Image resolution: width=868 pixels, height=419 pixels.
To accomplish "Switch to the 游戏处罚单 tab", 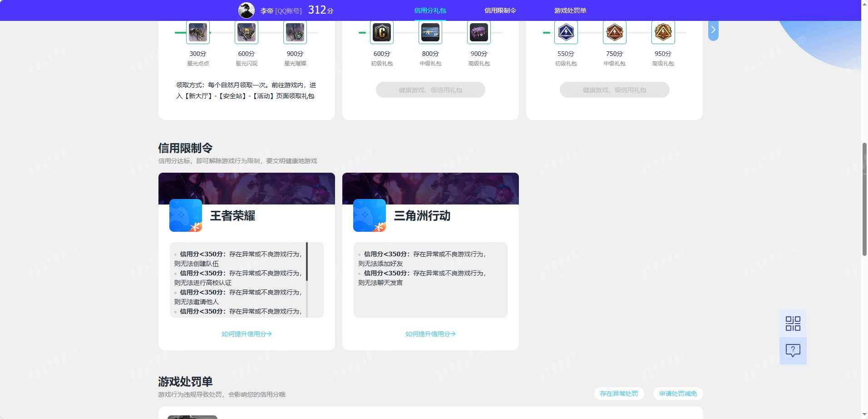I will point(570,10).
